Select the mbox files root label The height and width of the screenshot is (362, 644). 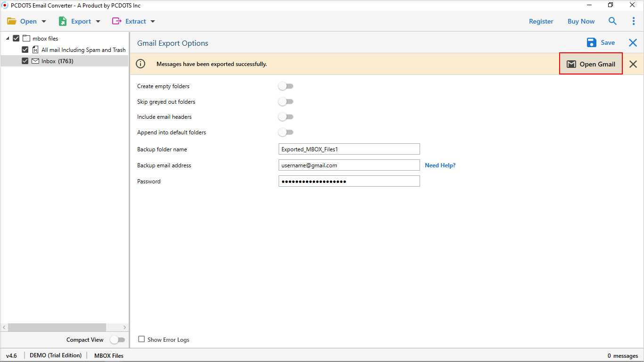(45, 38)
